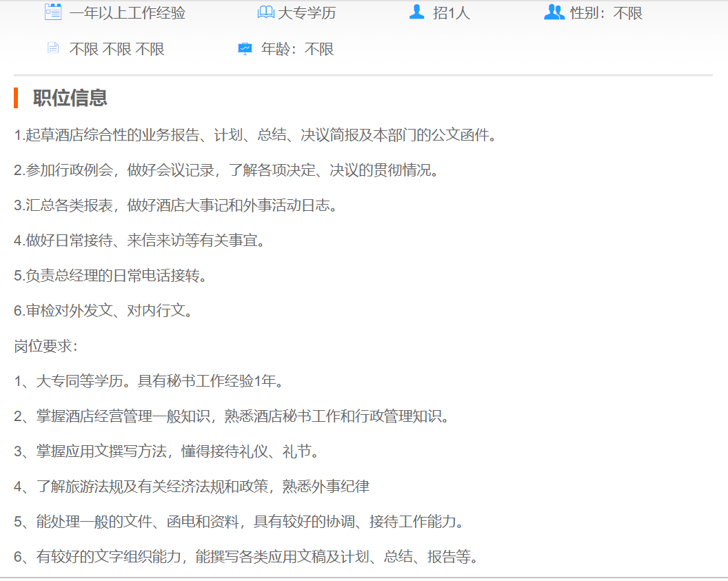Click requirement 6 about writing ability

246,557
